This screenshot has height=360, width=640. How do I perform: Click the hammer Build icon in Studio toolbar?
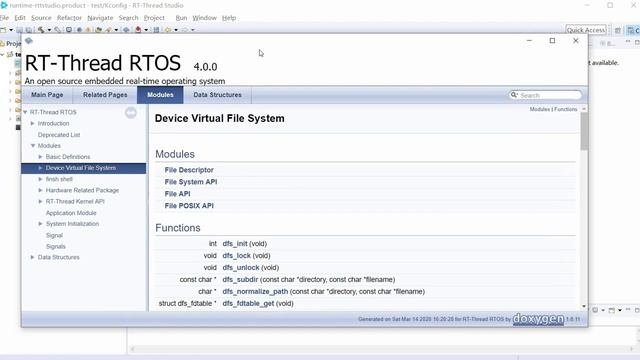coord(41,30)
